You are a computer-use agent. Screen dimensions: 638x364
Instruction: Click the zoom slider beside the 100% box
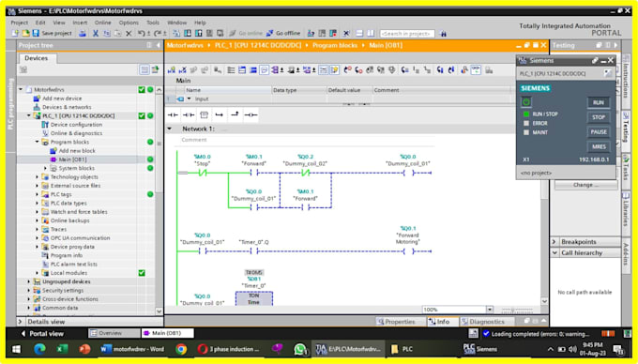click(x=517, y=310)
